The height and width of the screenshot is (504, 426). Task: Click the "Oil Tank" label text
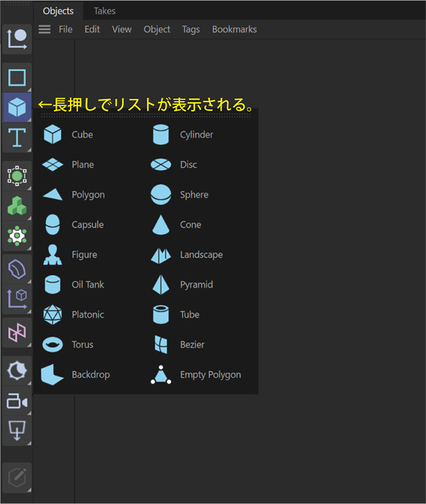tap(88, 284)
